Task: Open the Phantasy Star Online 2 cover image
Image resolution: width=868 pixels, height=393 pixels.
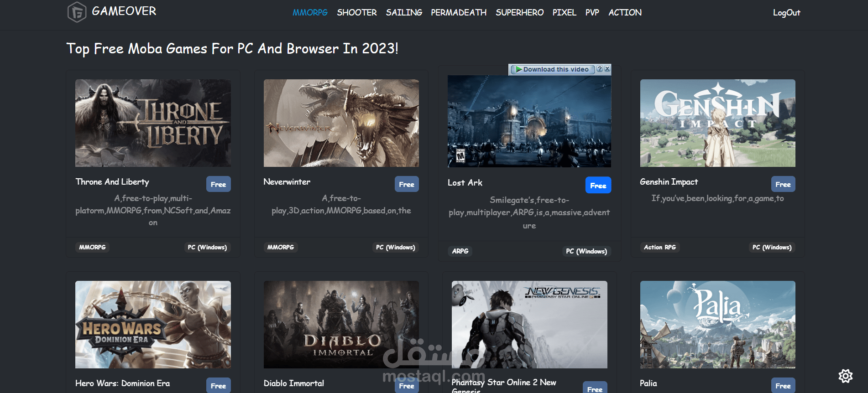Action: tap(529, 325)
